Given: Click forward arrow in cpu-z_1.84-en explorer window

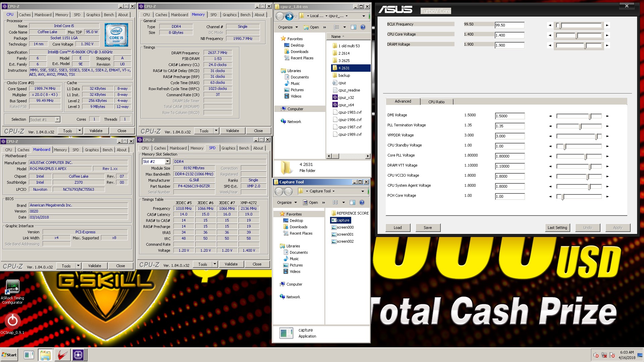Looking at the screenshot, I should (x=289, y=16).
